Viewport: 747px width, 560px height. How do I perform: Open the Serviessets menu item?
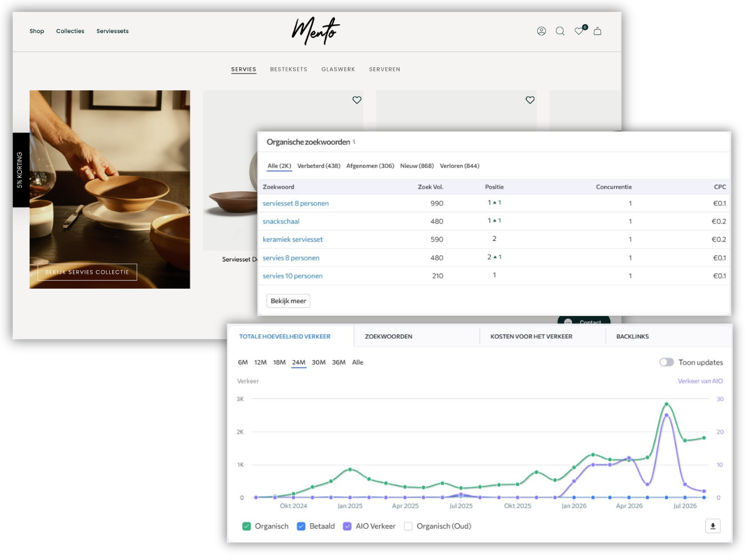pos(113,31)
